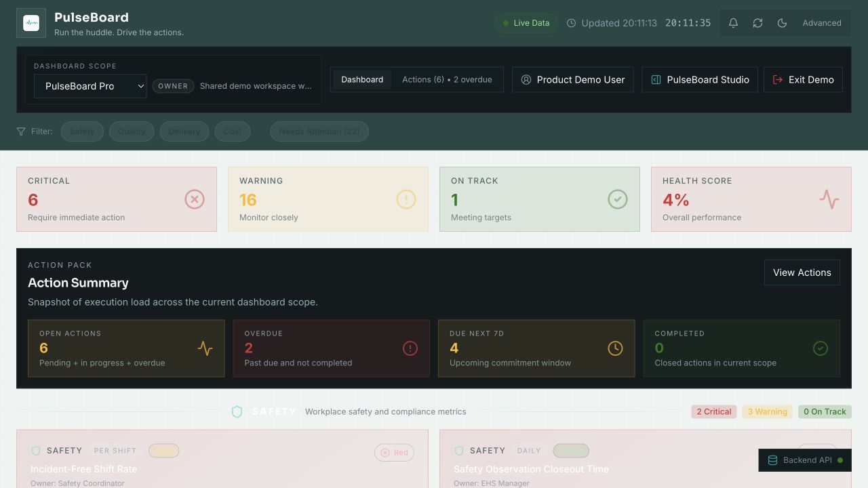The height and width of the screenshot is (488, 868).
Task: Click the Incident-Free Shift Rate title
Action: point(84,469)
